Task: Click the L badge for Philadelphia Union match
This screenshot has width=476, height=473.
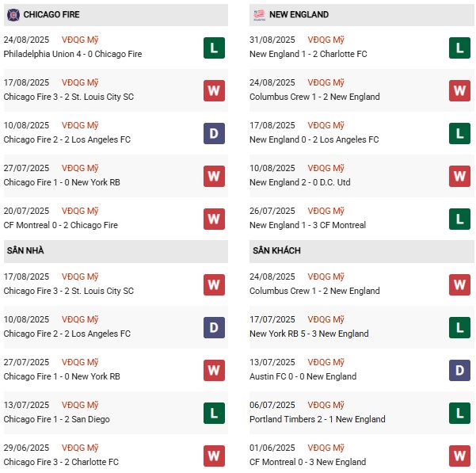Action: coord(214,48)
